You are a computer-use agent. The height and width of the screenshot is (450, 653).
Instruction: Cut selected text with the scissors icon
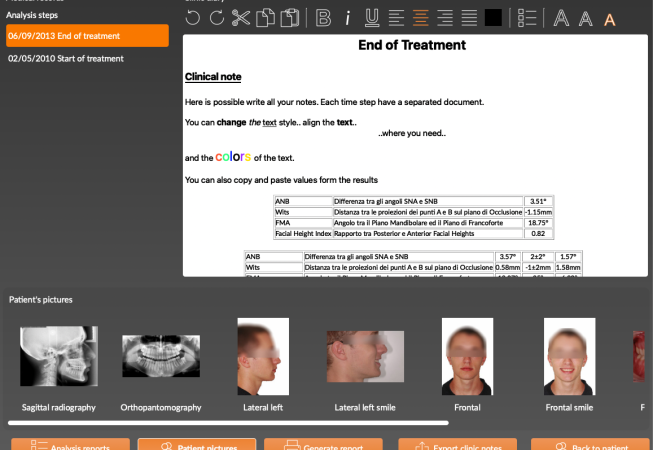pyautogui.click(x=241, y=18)
